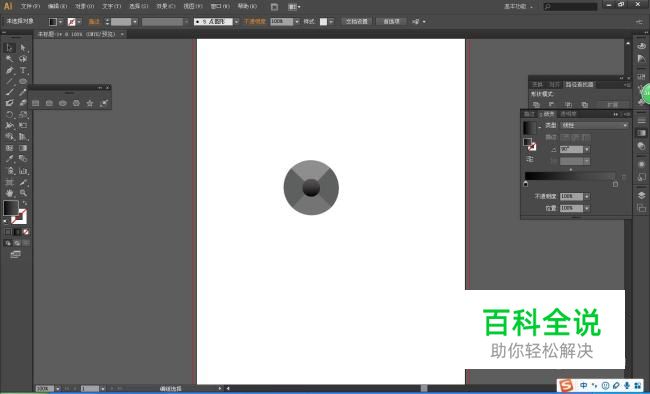The image size is (650, 394).
Task: Choose Polygon in floating shape panel
Action: point(76,103)
